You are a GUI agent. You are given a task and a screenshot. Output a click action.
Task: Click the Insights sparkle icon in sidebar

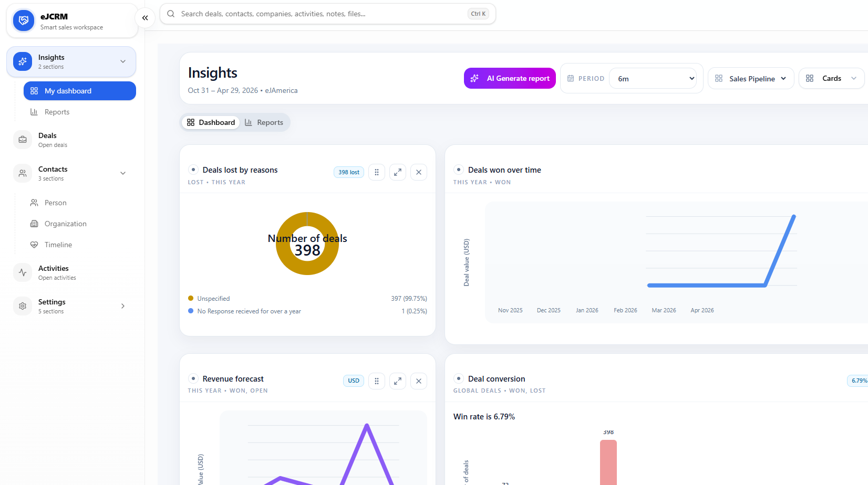click(23, 61)
